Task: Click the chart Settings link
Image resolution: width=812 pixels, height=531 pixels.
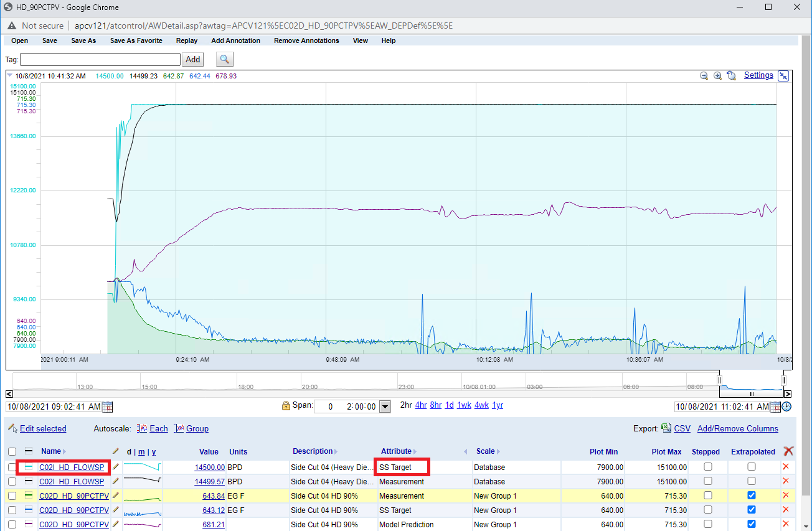Action: tap(758, 75)
